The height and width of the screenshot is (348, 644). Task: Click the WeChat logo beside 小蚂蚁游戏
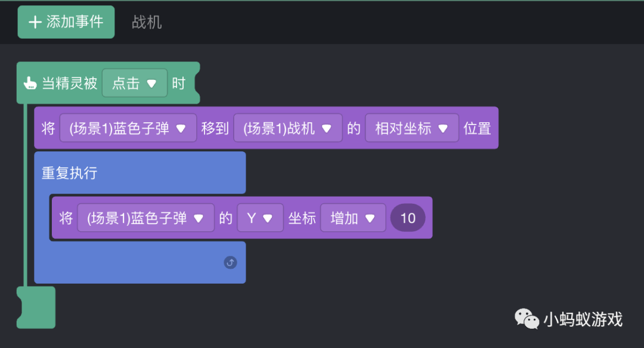[527, 320]
